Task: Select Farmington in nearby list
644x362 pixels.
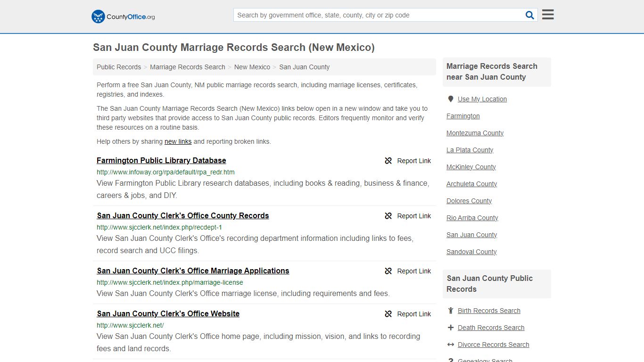Action: 463,116
